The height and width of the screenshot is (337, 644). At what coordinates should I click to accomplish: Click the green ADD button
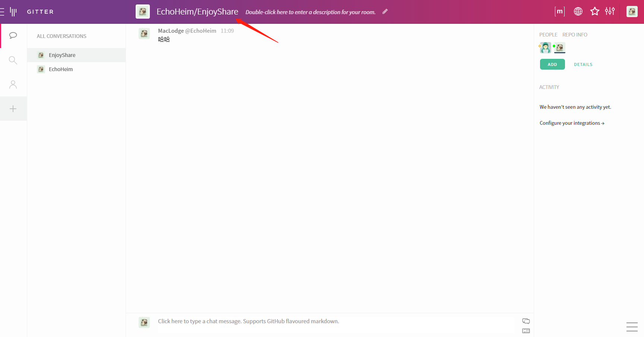(552, 64)
